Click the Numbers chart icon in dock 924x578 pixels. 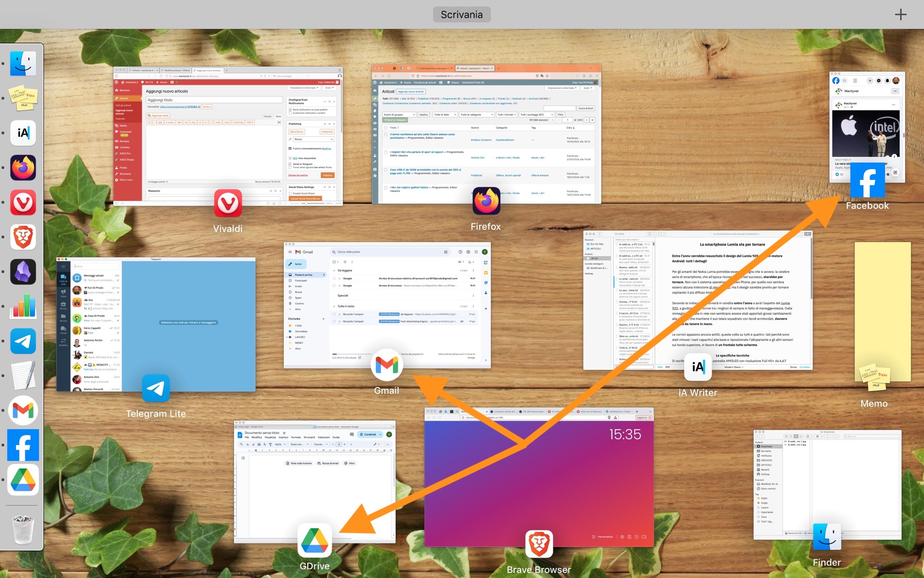[x=23, y=306]
